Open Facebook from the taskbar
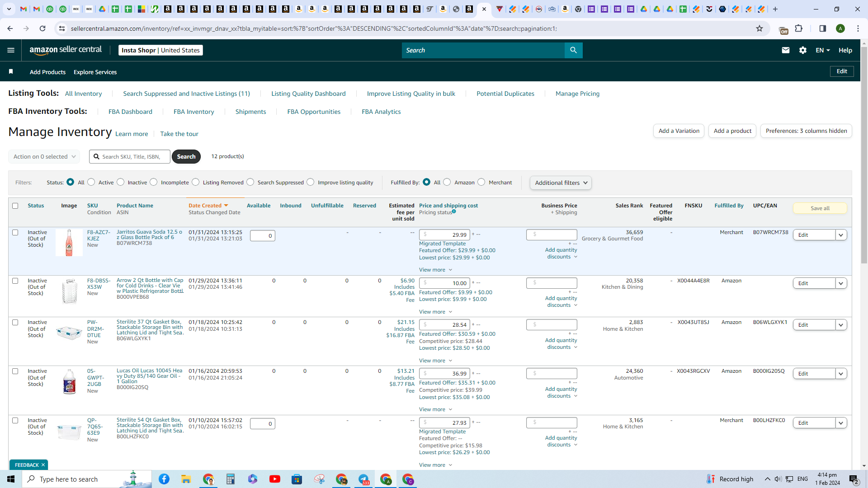 point(164,479)
